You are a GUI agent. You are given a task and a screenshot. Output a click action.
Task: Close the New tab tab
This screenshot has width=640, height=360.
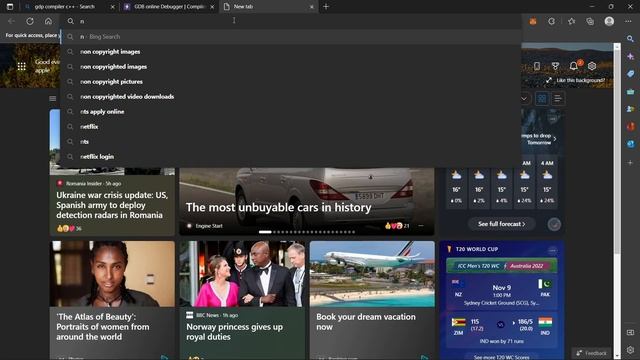[x=311, y=7]
